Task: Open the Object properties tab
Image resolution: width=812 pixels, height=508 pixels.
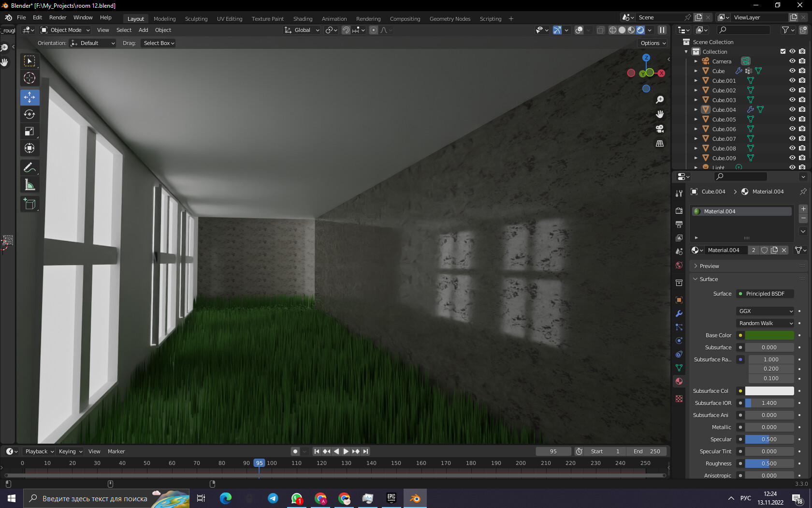Action: click(x=679, y=300)
